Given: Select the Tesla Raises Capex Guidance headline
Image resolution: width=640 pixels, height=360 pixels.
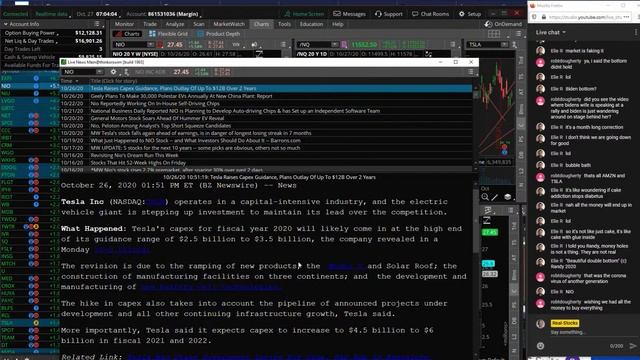Looking at the screenshot, I should [266, 88].
